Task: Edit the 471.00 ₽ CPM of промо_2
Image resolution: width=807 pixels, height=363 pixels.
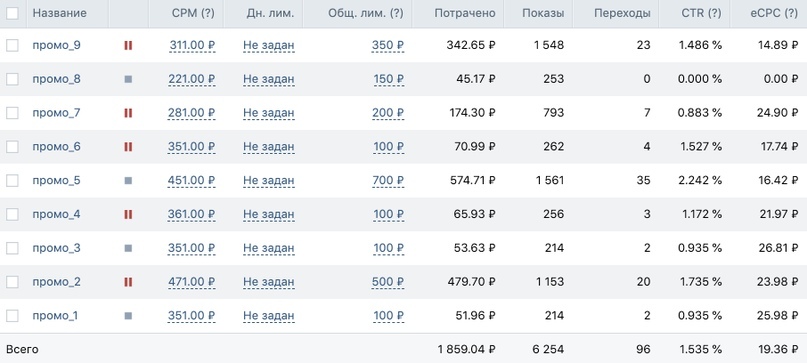Action: 191,282
